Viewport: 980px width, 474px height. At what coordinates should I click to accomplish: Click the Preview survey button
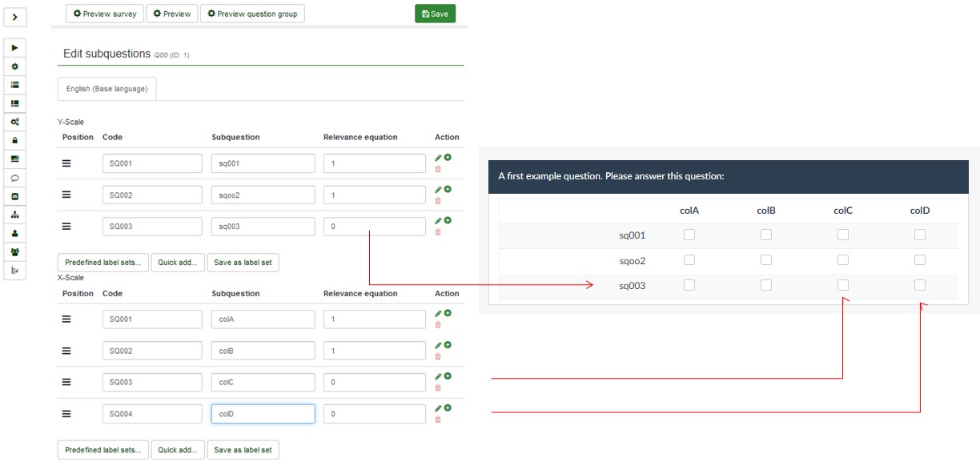pos(104,14)
